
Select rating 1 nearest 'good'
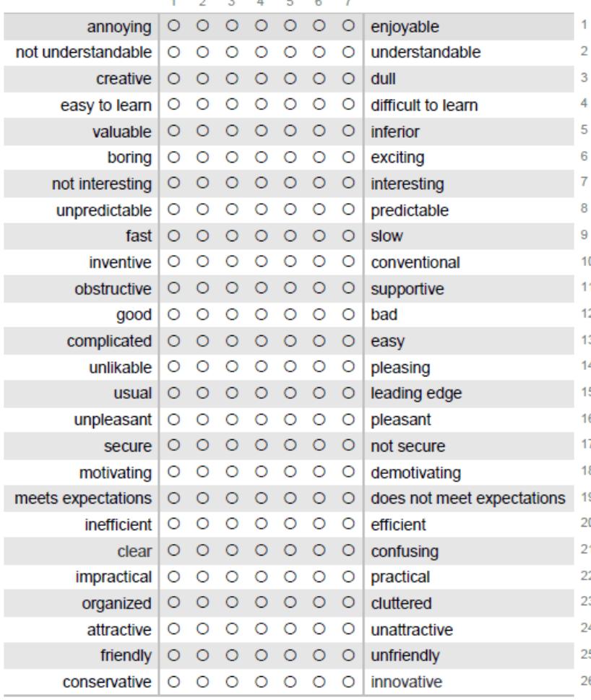click(x=173, y=314)
